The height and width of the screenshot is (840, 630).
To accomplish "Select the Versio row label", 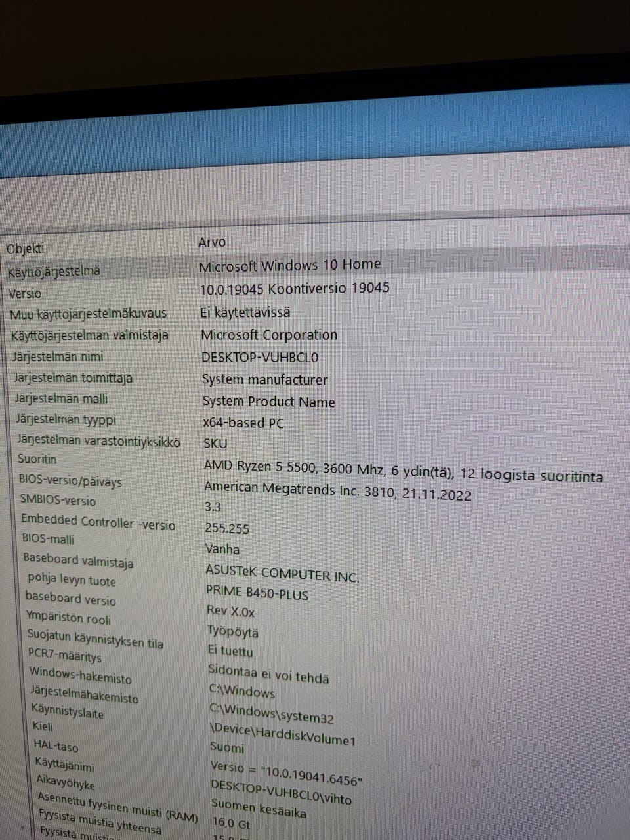I will [x=25, y=293].
